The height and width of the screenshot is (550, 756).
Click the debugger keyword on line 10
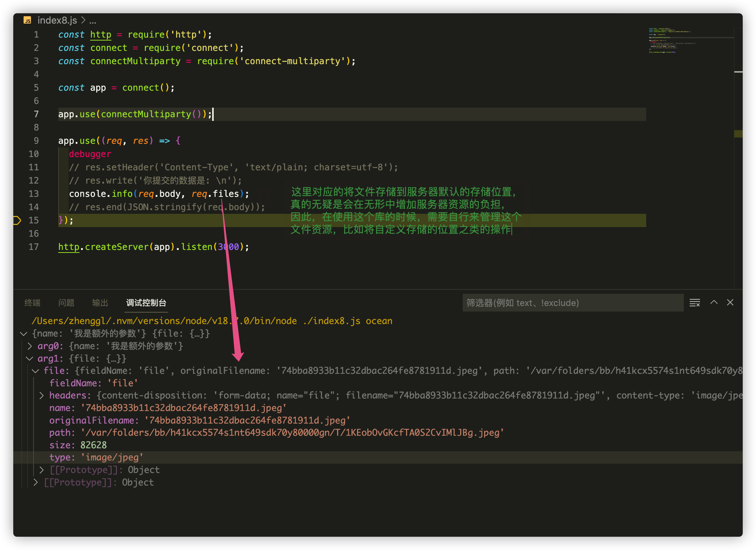click(x=90, y=154)
